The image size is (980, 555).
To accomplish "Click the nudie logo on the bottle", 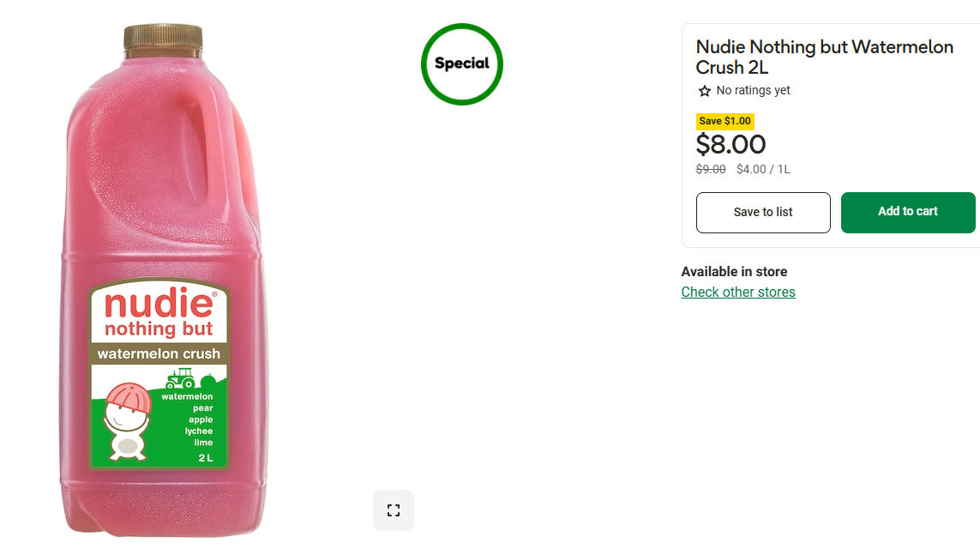I will click(159, 305).
